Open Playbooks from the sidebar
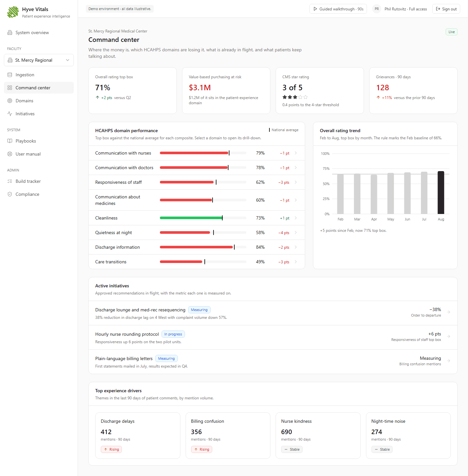The image size is (468, 476). tap(39, 141)
